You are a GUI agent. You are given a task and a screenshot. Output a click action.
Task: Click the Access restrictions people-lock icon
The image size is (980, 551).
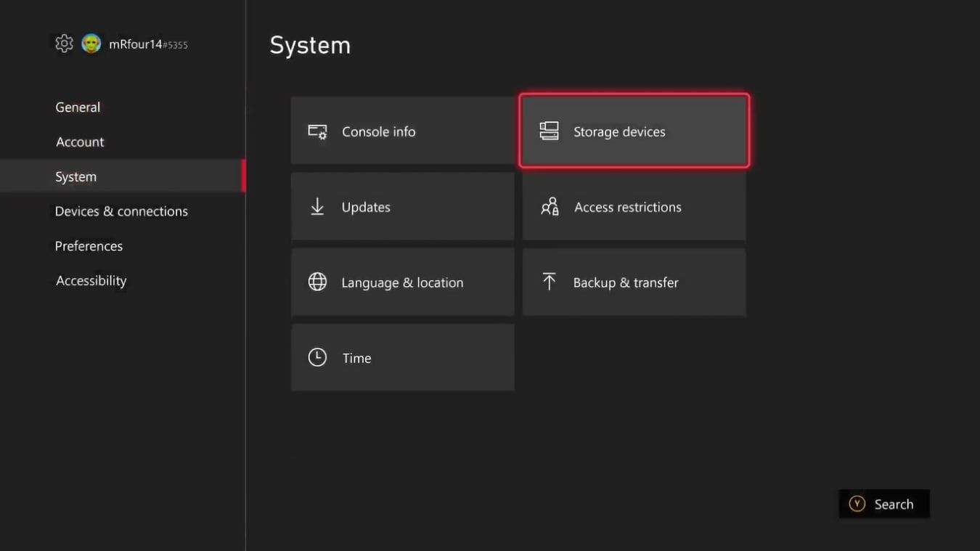point(550,207)
